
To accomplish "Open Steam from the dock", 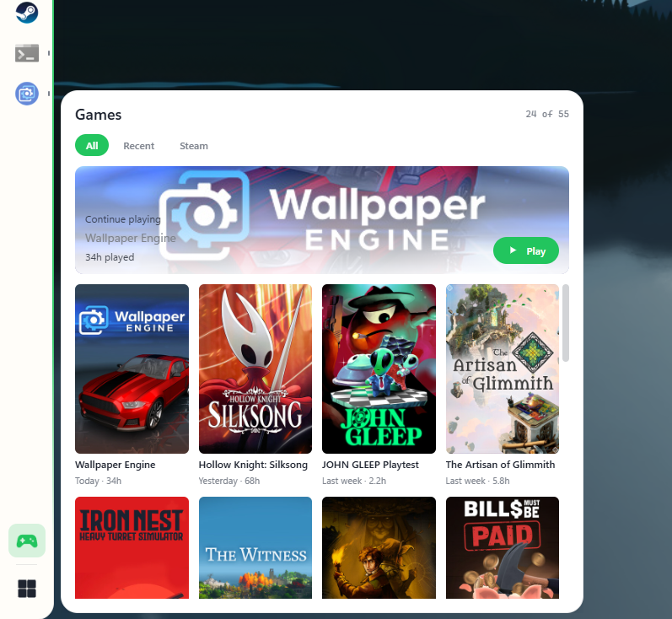I will tap(27, 12).
